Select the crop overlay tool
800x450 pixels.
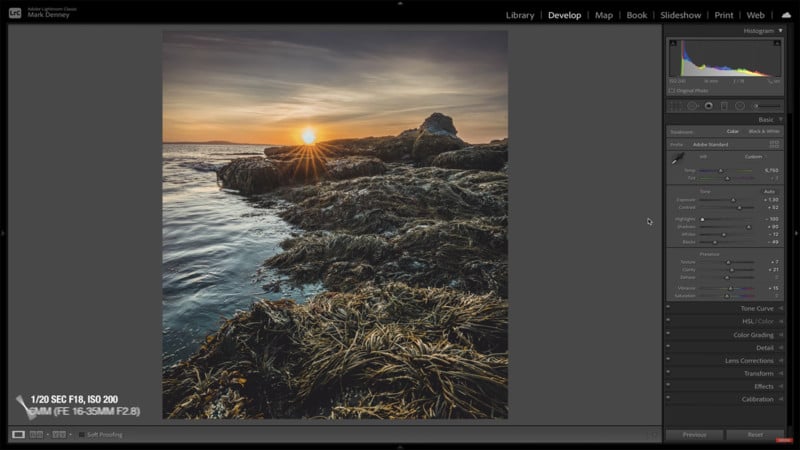(x=677, y=105)
